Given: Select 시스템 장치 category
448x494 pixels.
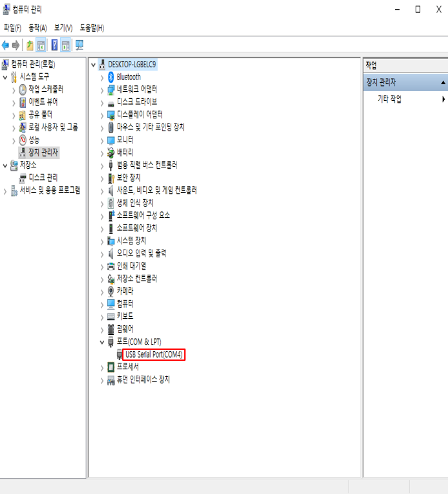Looking at the screenshot, I should (x=131, y=241).
